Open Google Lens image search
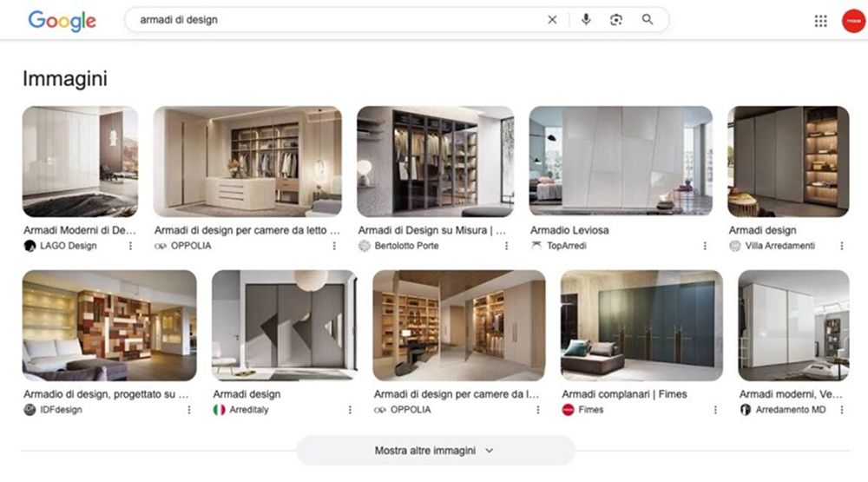 (616, 20)
